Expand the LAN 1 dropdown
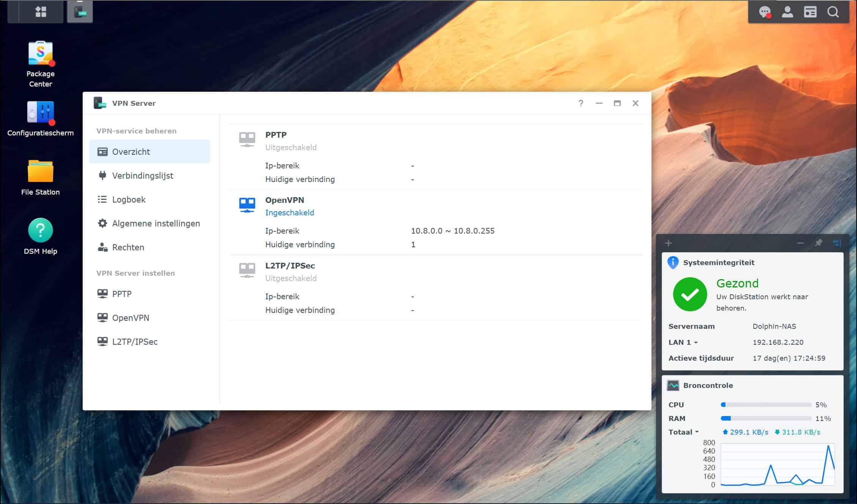This screenshot has width=857, height=504. click(683, 342)
